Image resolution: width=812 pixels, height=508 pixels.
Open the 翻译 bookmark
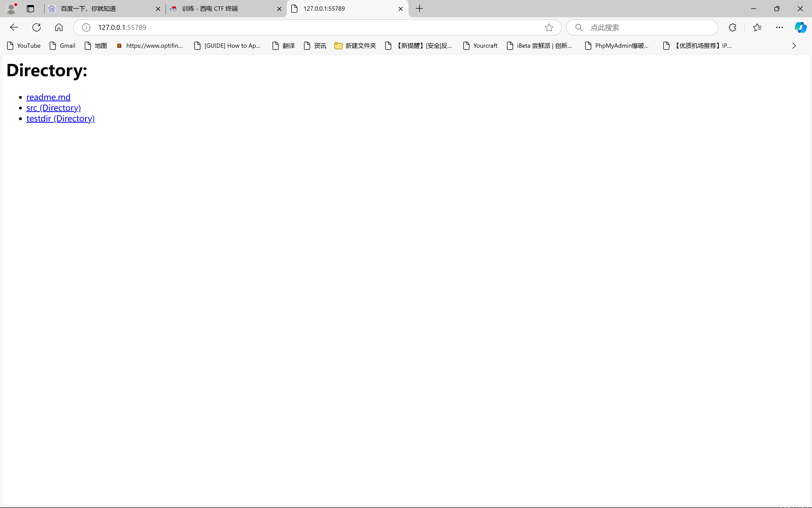point(284,46)
